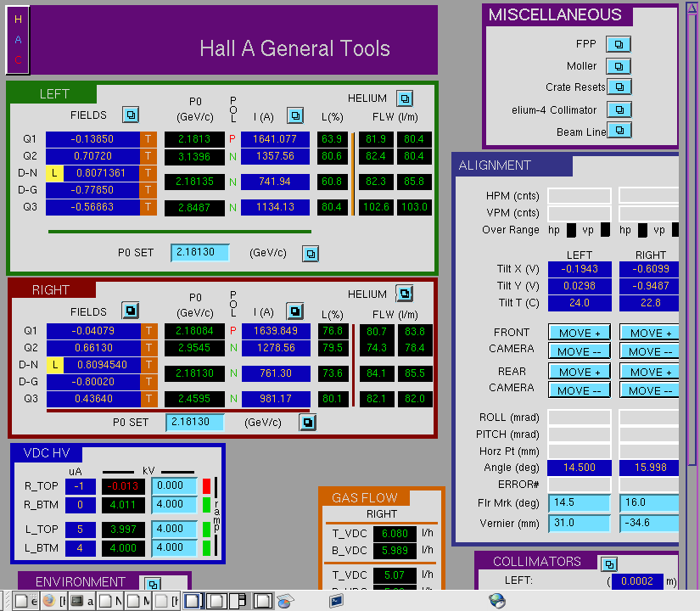The height and width of the screenshot is (611, 700).
Task: Click the LEFT Flr Mrk field 14.5
Action: pyautogui.click(x=580, y=503)
